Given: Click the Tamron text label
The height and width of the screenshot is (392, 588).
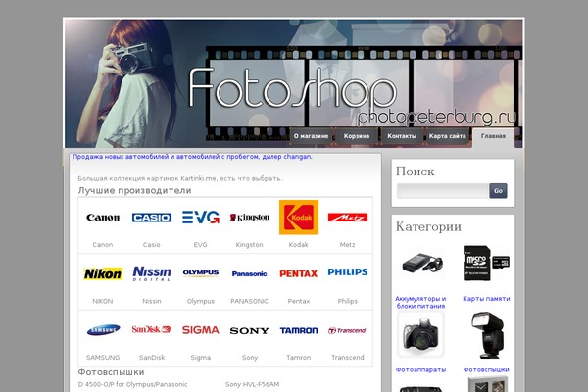Looking at the screenshot, I should [x=299, y=358].
